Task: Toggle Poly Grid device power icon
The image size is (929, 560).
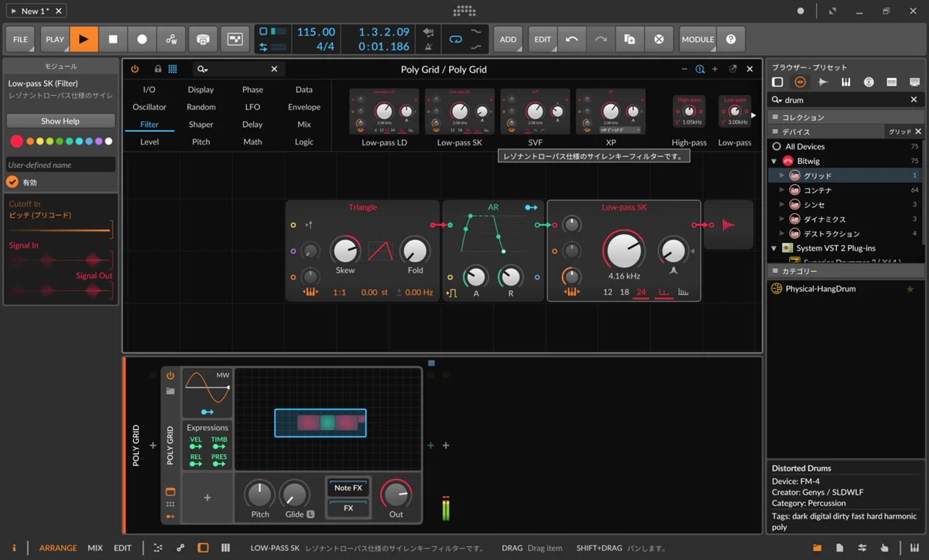Action: tap(135, 69)
